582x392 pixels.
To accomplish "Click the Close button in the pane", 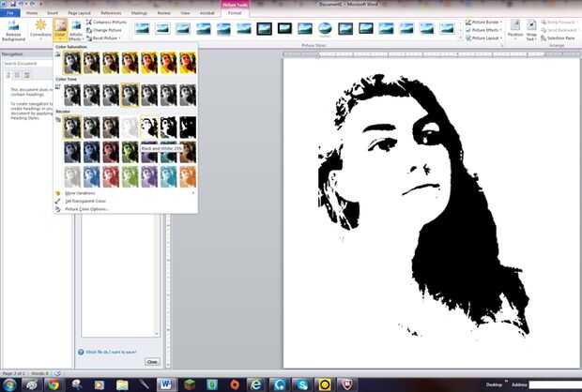I will (152, 362).
